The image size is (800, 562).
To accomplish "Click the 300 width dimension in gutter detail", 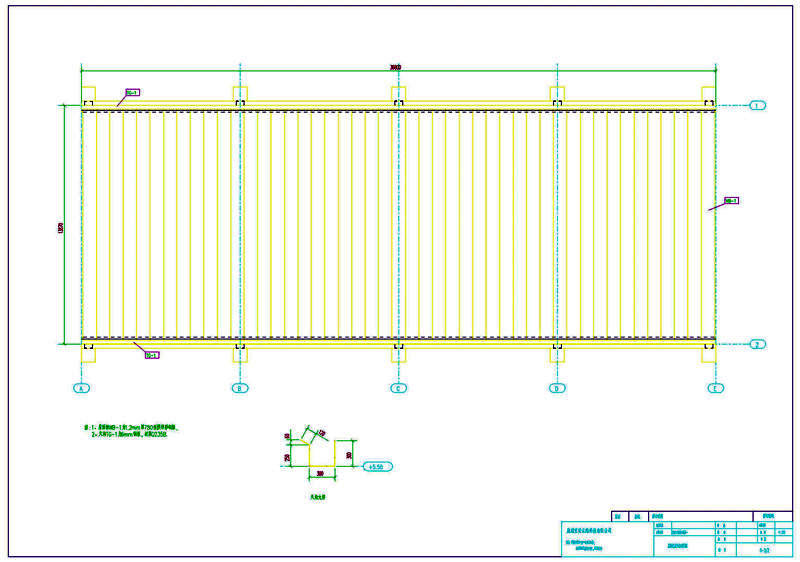I will click(322, 474).
